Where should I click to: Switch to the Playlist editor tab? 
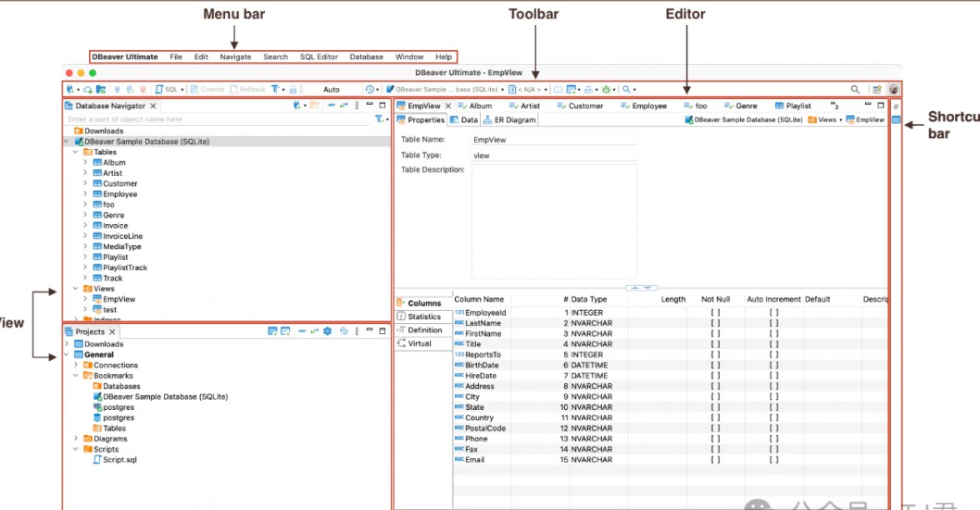793,106
